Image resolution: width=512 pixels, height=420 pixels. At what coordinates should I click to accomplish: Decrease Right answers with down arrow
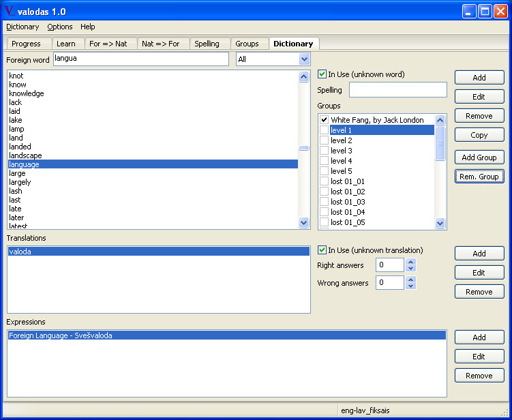click(x=411, y=269)
